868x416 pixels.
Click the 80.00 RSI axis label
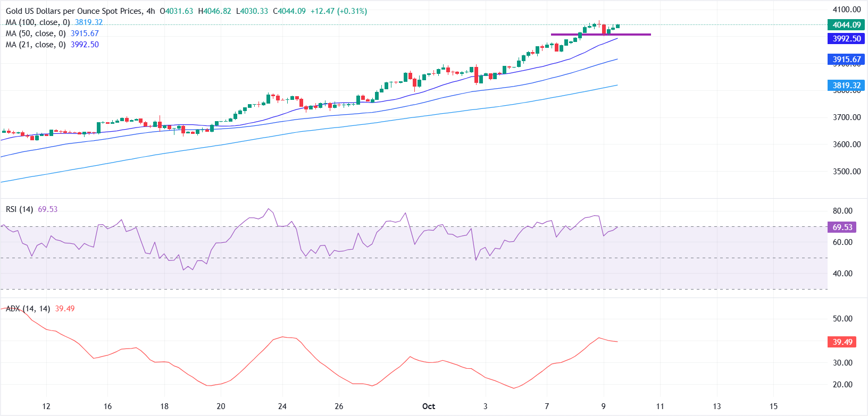click(x=842, y=211)
